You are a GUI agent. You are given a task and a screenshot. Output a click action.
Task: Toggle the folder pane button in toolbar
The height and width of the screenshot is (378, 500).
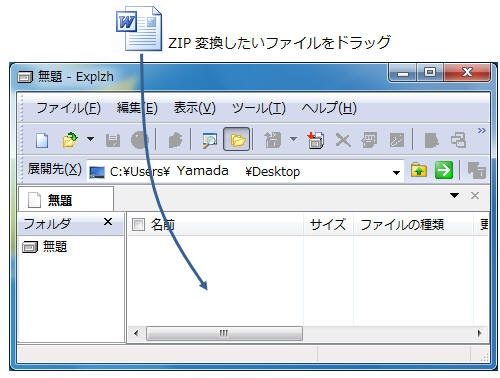pyautogui.click(x=237, y=139)
